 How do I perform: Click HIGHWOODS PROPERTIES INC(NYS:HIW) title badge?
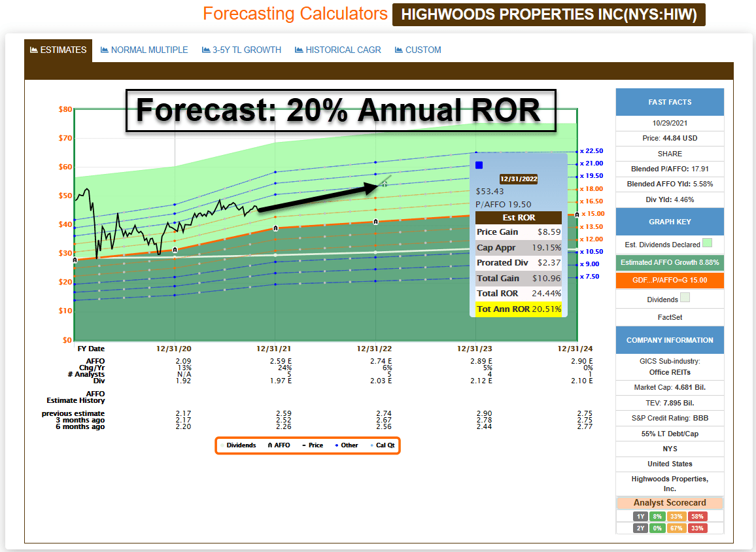(x=549, y=14)
